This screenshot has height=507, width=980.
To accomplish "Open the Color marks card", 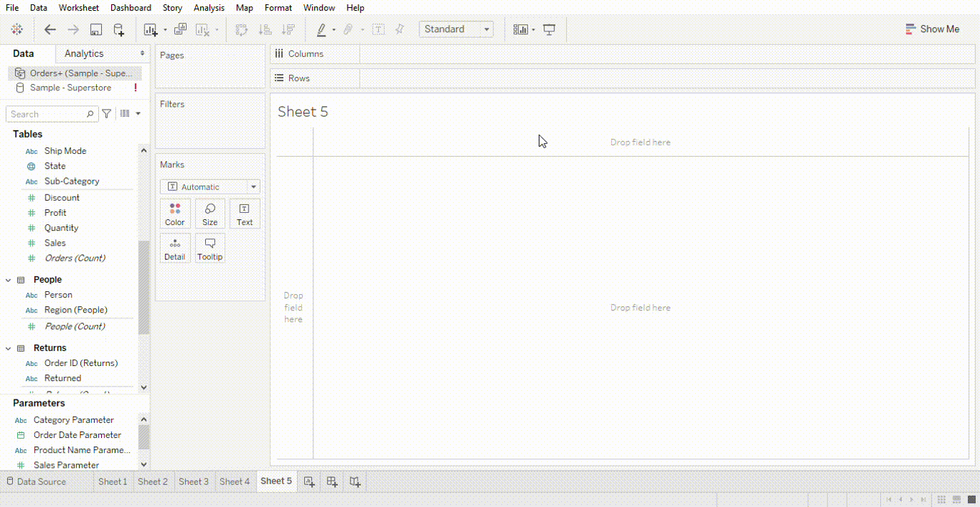I will click(x=175, y=214).
